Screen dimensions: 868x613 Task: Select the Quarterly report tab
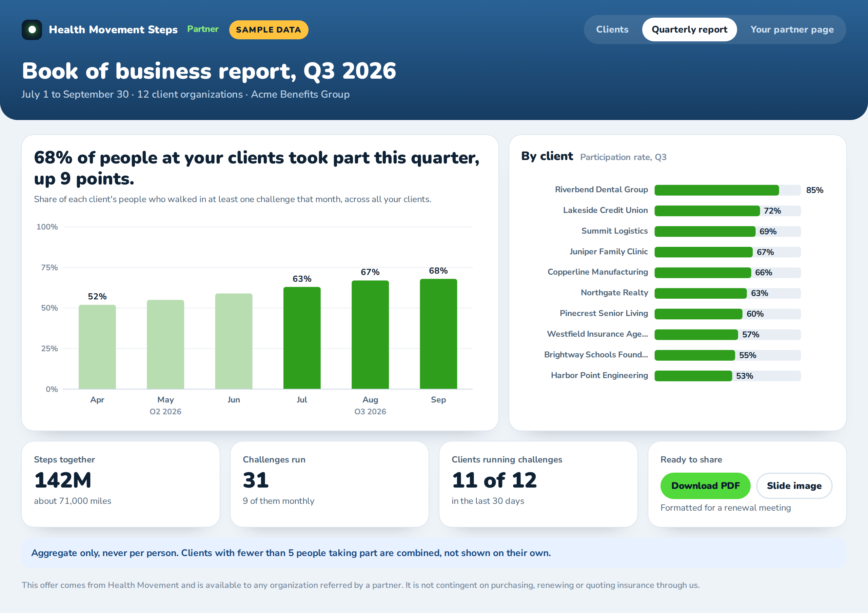tap(689, 29)
